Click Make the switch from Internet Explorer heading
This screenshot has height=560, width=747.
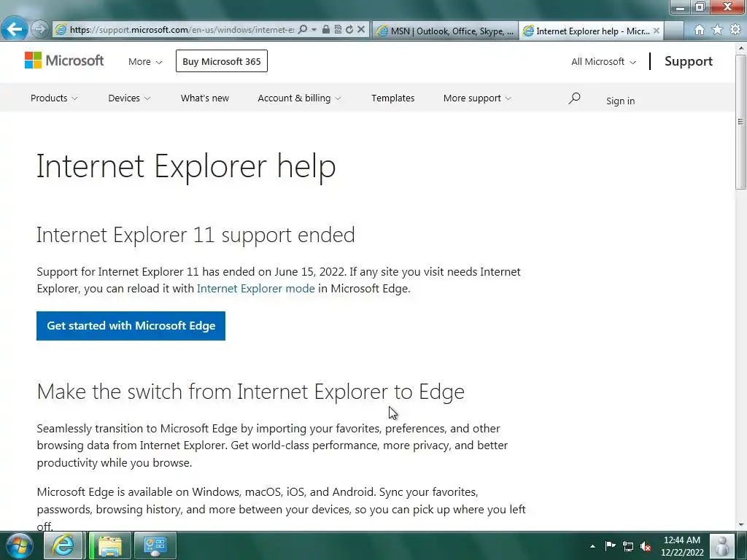(x=251, y=392)
